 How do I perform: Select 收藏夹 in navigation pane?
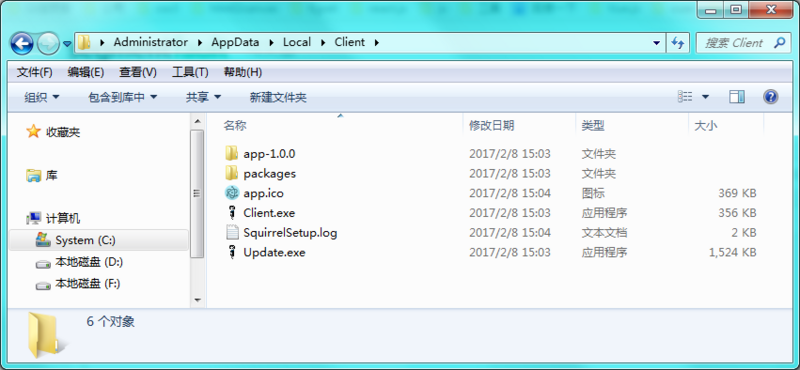(63, 132)
